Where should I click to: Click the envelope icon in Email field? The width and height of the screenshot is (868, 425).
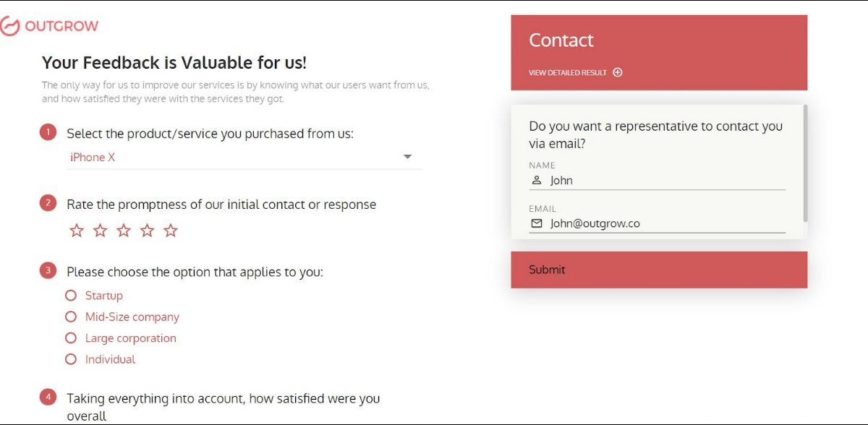[x=537, y=223]
